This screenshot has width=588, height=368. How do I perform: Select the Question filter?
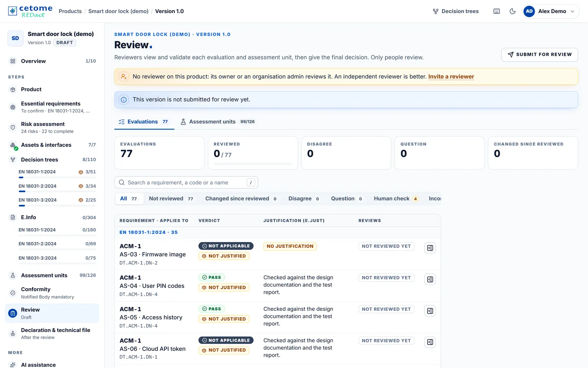click(x=346, y=199)
